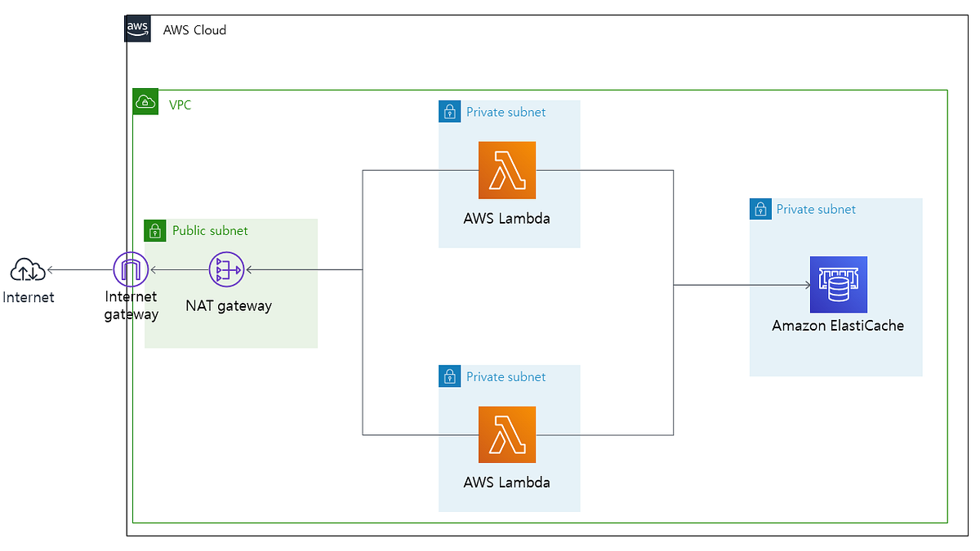Click the AWS Lambda text label below the top icon
This screenshot has width=980, height=551.
(507, 218)
